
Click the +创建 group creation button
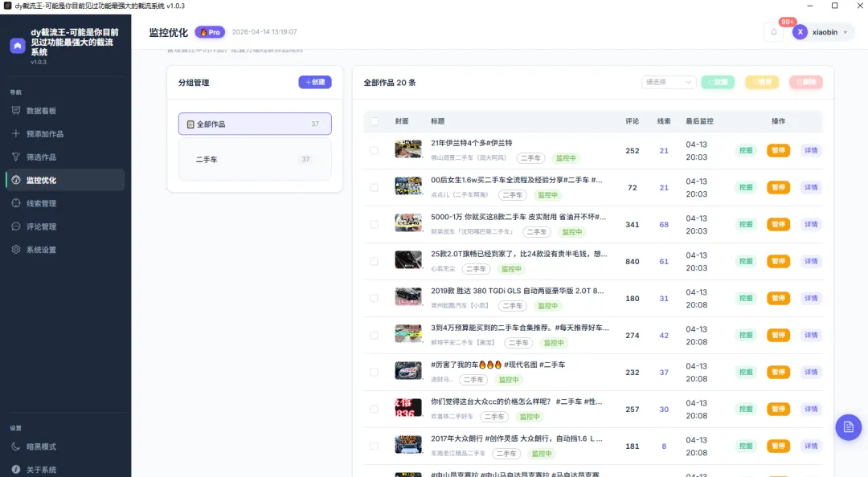pyautogui.click(x=314, y=82)
